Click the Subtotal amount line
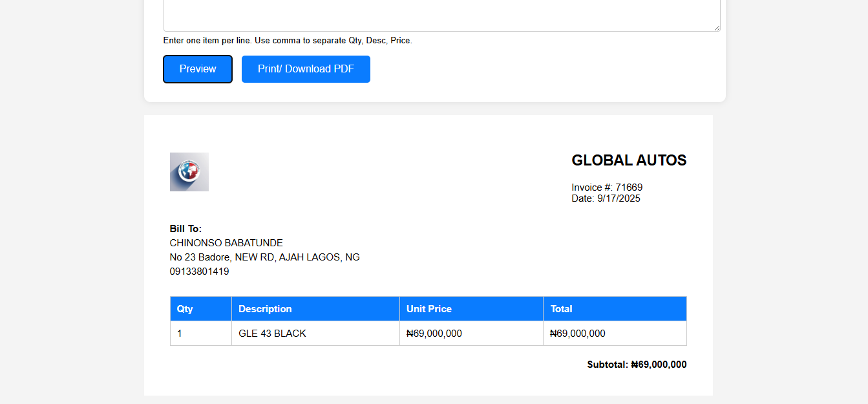 coord(637,365)
